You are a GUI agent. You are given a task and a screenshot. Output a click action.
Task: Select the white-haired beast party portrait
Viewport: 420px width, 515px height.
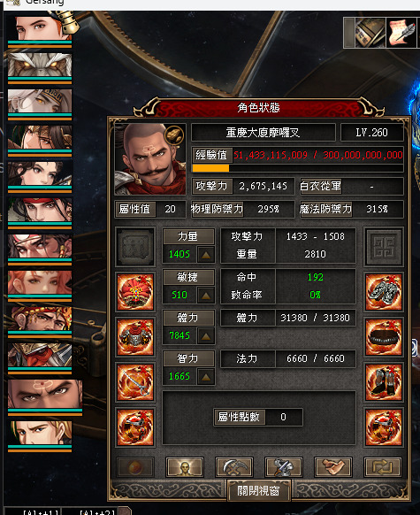tap(40, 65)
